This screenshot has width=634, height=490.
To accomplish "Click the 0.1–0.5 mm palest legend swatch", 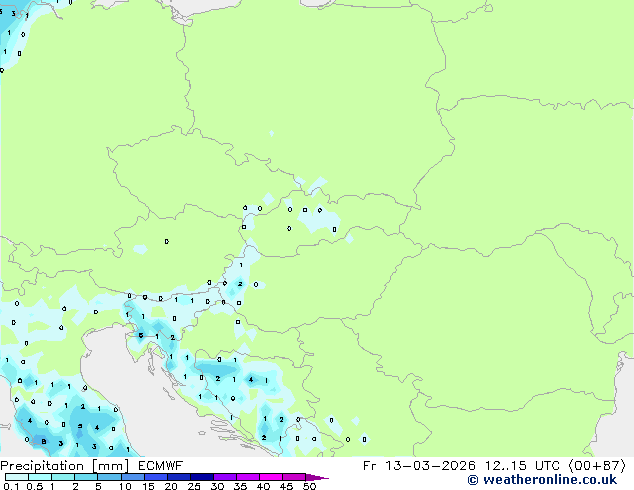I will pyautogui.click(x=17, y=477).
